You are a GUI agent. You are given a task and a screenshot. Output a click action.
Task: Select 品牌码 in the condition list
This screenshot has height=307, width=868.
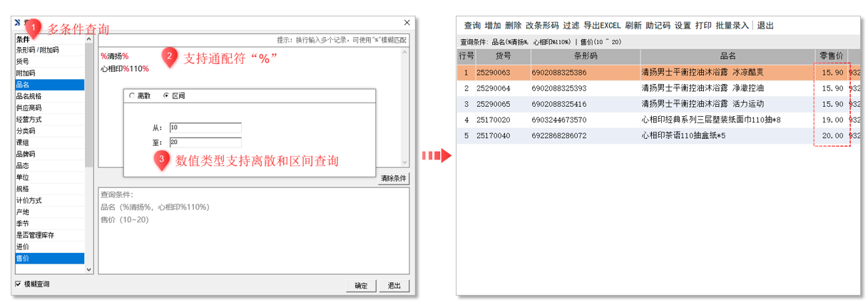point(49,154)
